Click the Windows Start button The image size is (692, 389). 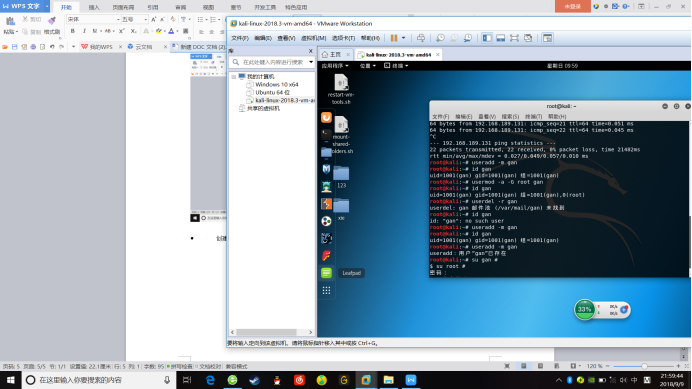tap(11, 380)
